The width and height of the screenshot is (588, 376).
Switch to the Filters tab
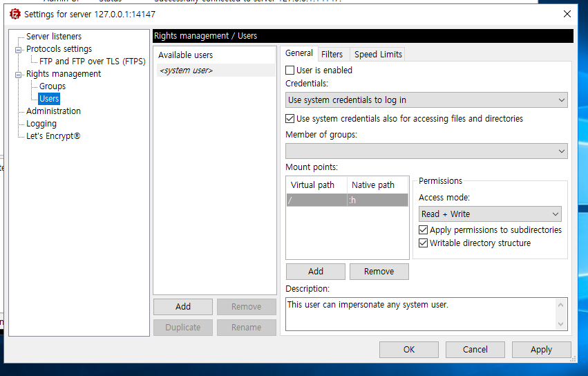coord(332,55)
